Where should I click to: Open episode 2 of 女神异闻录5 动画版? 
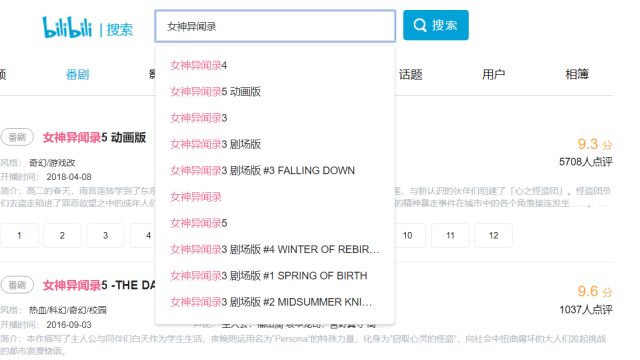[x=62, y=236]
